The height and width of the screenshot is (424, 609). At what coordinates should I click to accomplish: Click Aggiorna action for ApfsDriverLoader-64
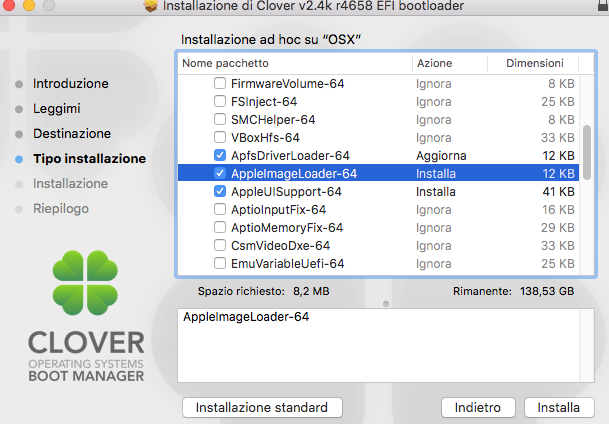pyautogui.click(x=441, y=156)
